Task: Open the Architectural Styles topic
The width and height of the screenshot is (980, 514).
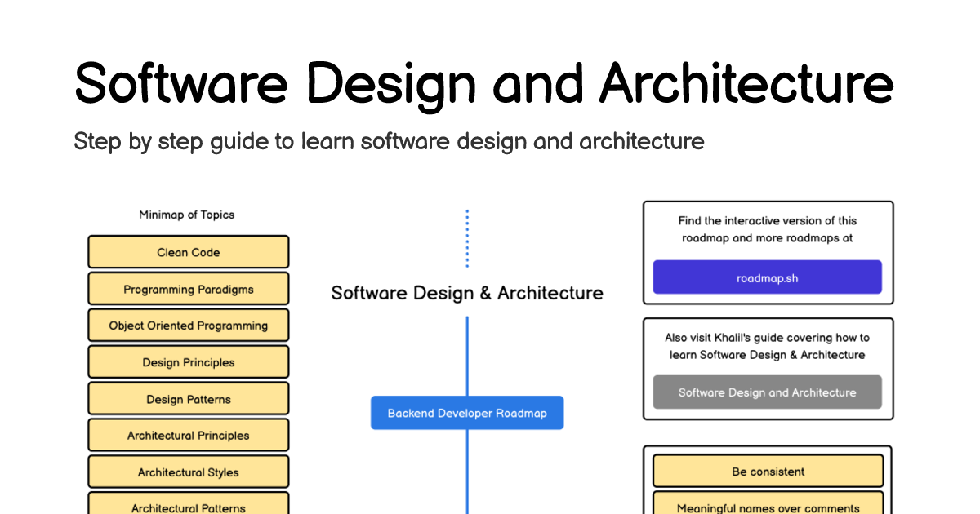Action: (188, 472)
